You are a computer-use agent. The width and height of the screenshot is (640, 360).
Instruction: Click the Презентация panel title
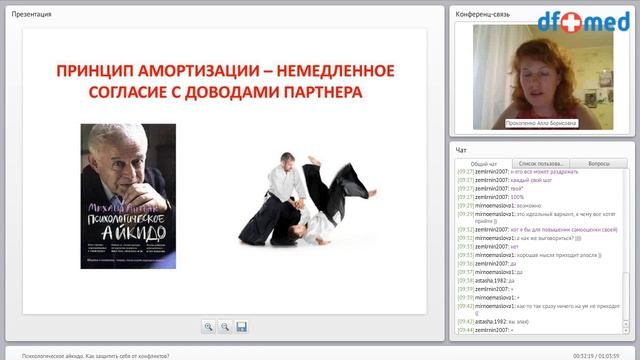pyautogui.click(x=31, y=14)
